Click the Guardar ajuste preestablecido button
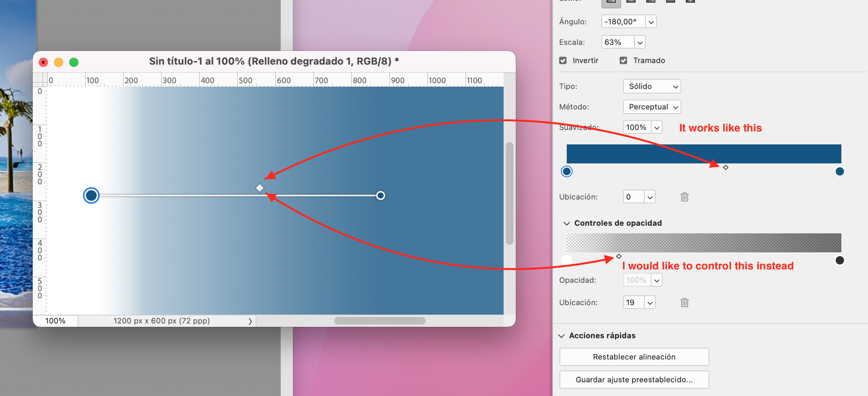Image resolution: width=868 pixels, height=396 pixels. coord(634,379)
